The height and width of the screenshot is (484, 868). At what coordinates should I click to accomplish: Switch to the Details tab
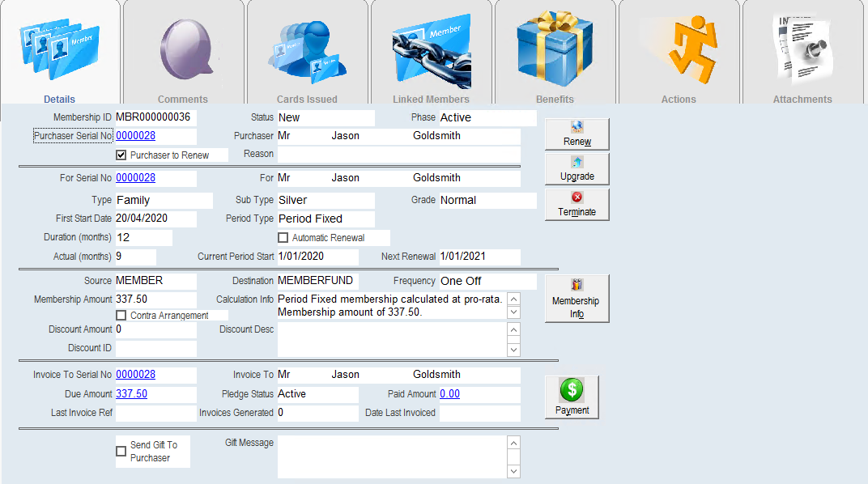click(60, 53)
